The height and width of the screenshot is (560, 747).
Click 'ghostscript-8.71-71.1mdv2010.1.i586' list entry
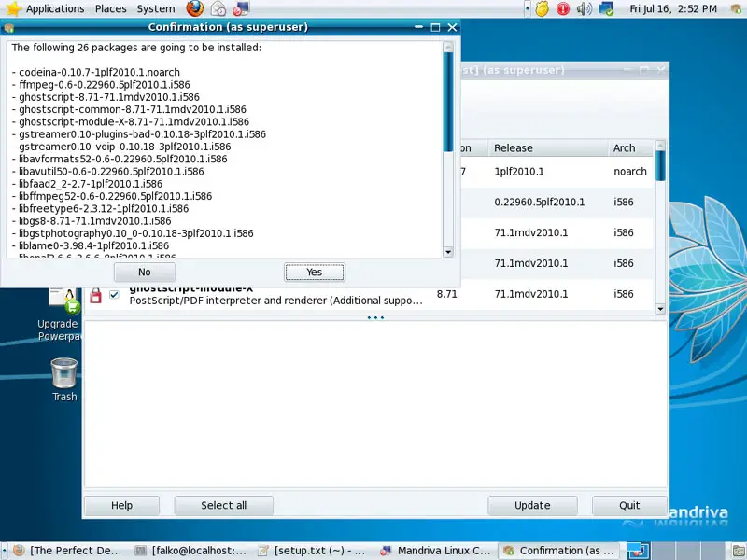(106, 97)
